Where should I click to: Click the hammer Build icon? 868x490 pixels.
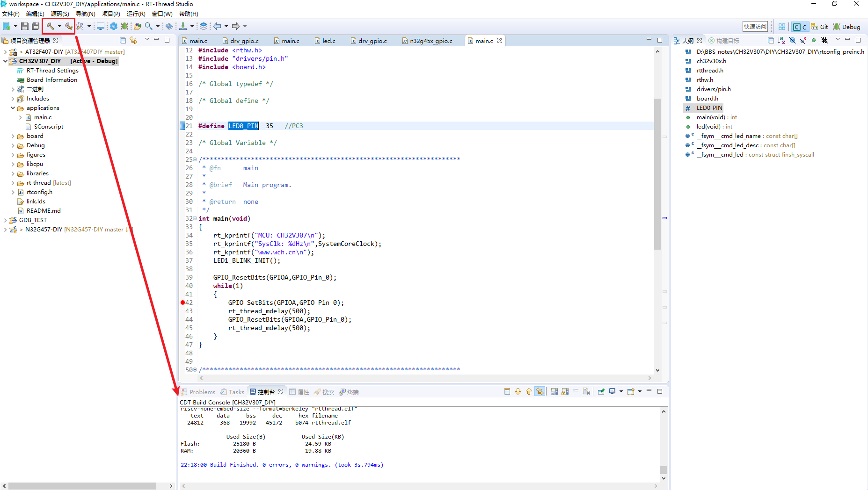pos(50,26)
